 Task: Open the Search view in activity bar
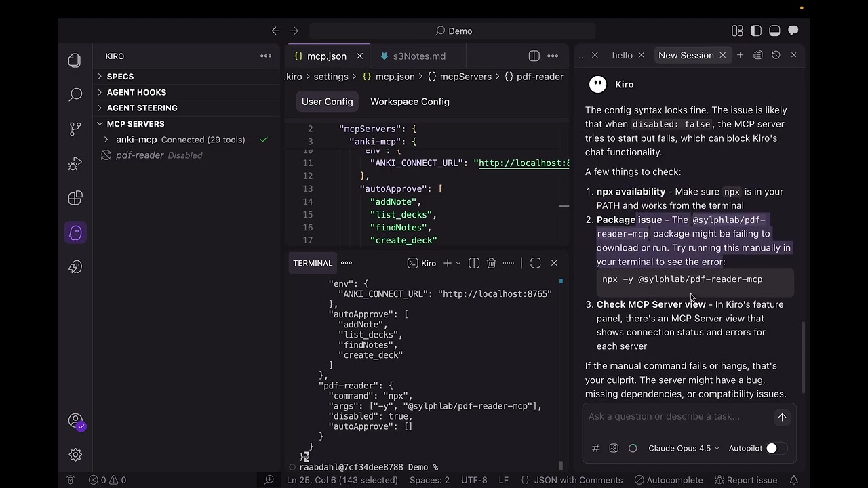(75, 95)
